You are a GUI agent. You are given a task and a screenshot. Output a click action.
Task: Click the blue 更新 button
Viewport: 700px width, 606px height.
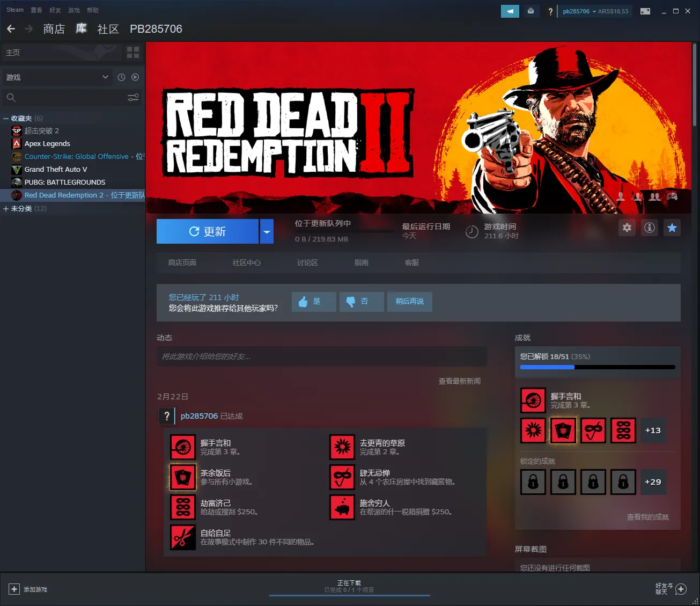click(x=208, y=232)
